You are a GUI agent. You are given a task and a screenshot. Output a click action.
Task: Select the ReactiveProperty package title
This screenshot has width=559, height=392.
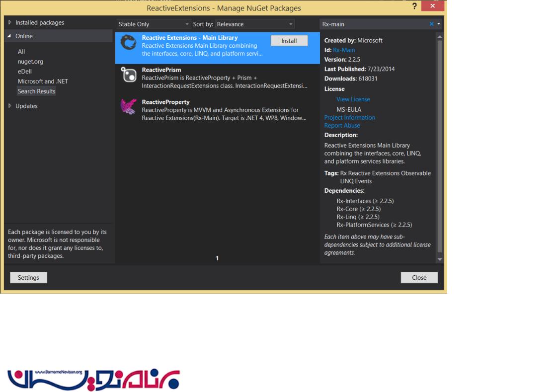point(165,102)
